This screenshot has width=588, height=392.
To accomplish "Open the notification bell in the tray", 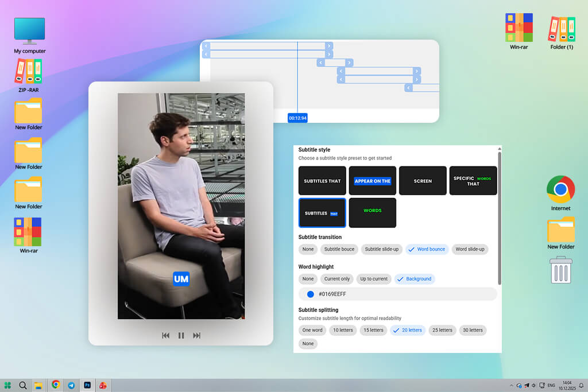I will tap(581, 385).
